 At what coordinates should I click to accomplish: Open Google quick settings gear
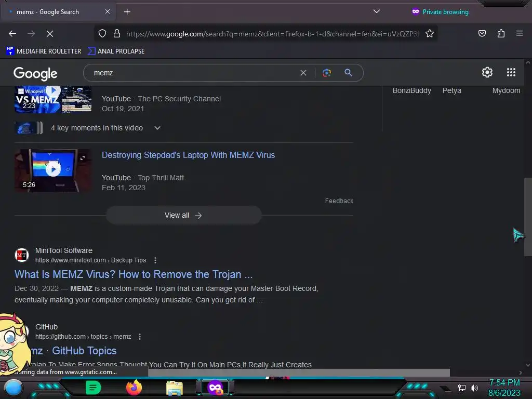pos(487,72)
